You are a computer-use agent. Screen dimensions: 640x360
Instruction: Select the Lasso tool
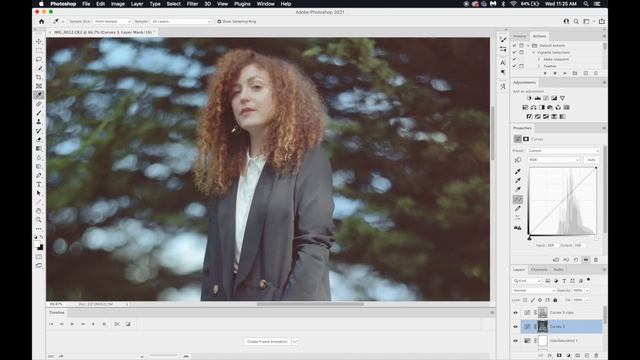[39, 59]
